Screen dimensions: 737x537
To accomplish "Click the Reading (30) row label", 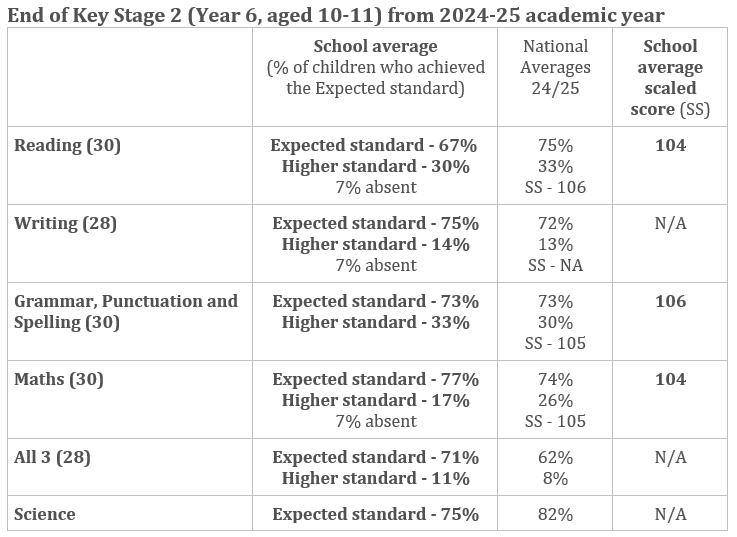I will (67, 145).
